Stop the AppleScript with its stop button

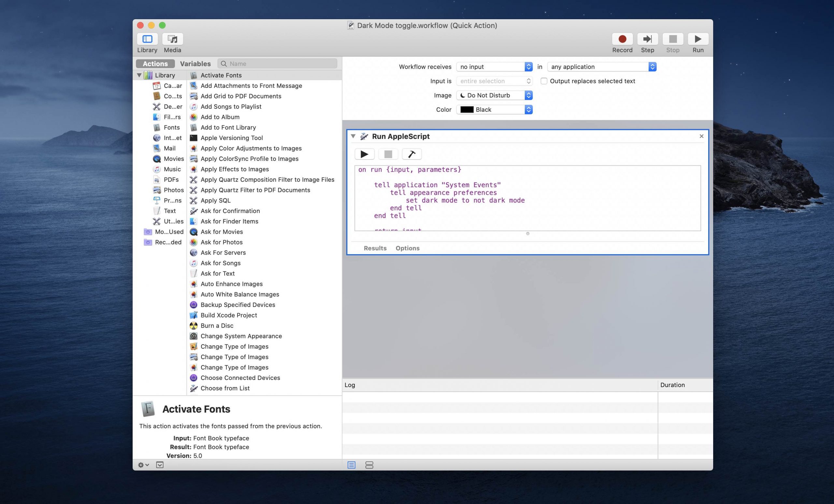tap(388, 154)
